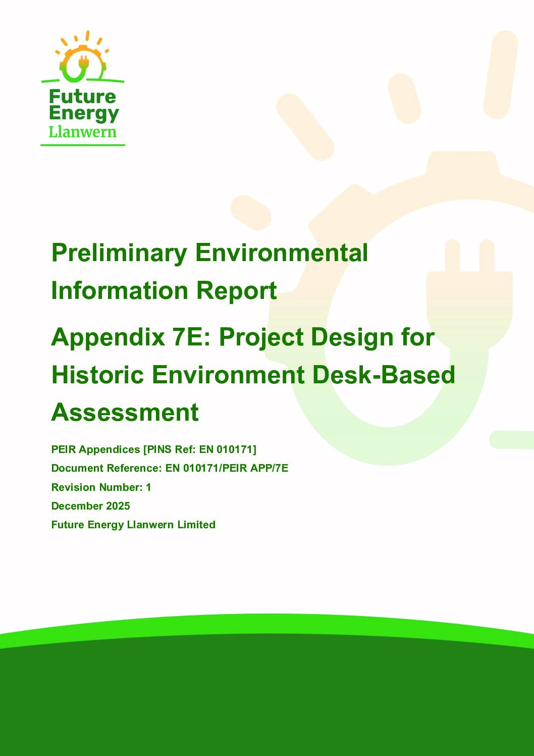
Task: Click the 'Historic Environment Desk-Based Assessment' subtitle
Action: 252,375
